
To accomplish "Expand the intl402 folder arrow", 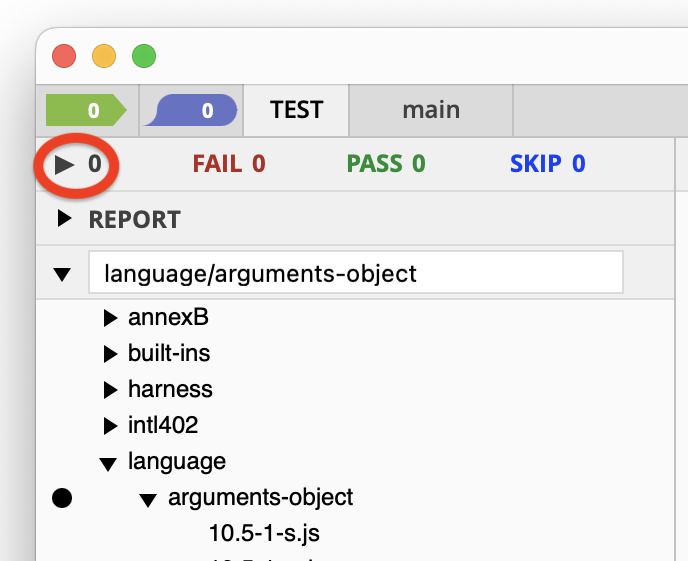I will click(110, 425).
